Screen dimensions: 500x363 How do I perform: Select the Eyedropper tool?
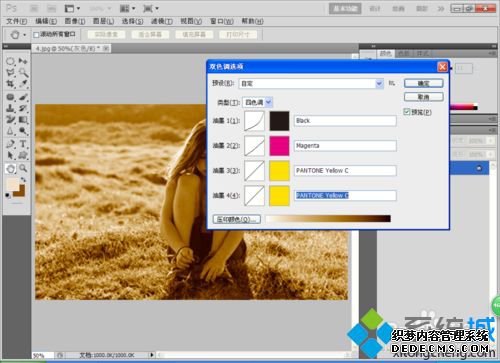click(23, 84)
